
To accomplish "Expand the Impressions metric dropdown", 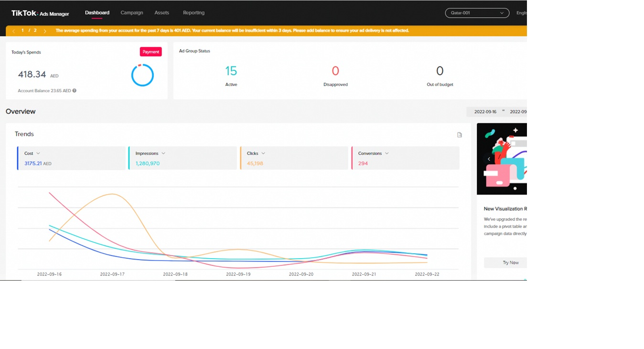I will tap(163, 153).
